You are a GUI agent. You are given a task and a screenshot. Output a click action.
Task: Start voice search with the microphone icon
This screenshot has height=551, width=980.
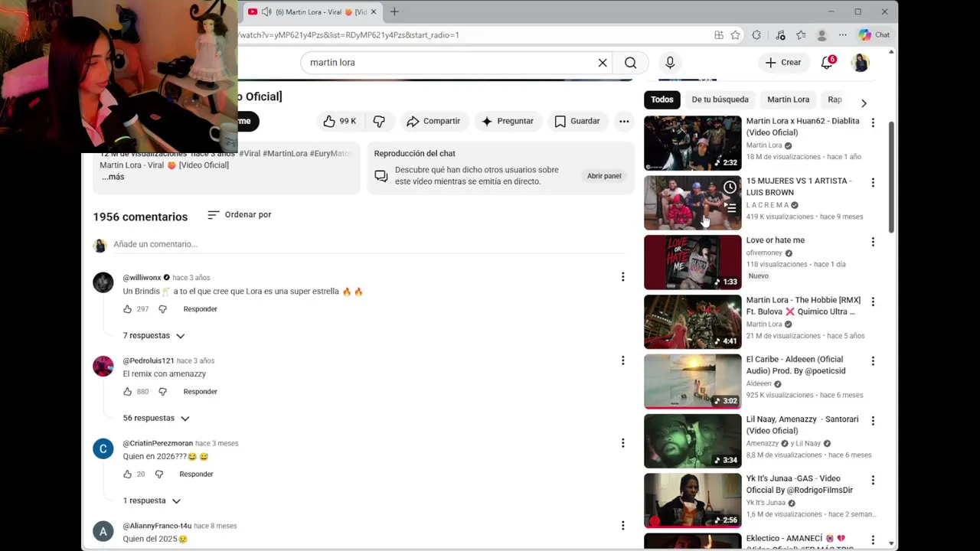[x=670, y=63]
